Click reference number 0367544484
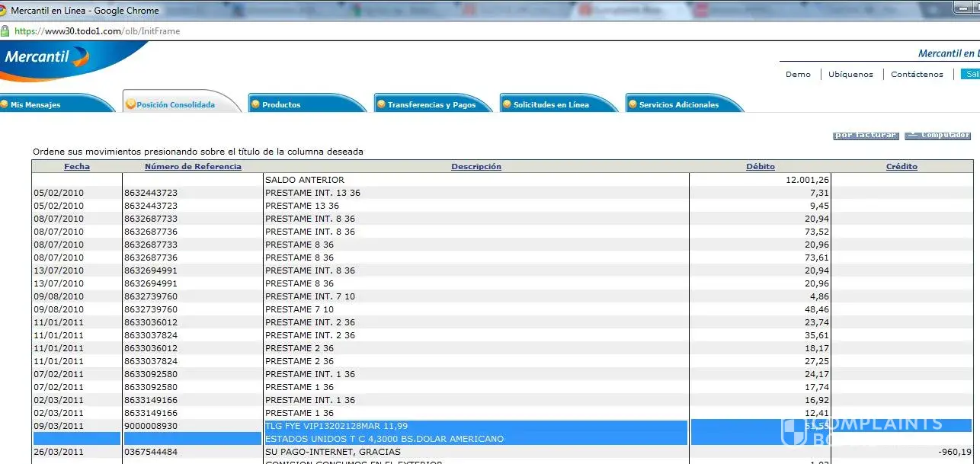Image resolution: width=980 pixels, height=464 pixels. point(151,452)
